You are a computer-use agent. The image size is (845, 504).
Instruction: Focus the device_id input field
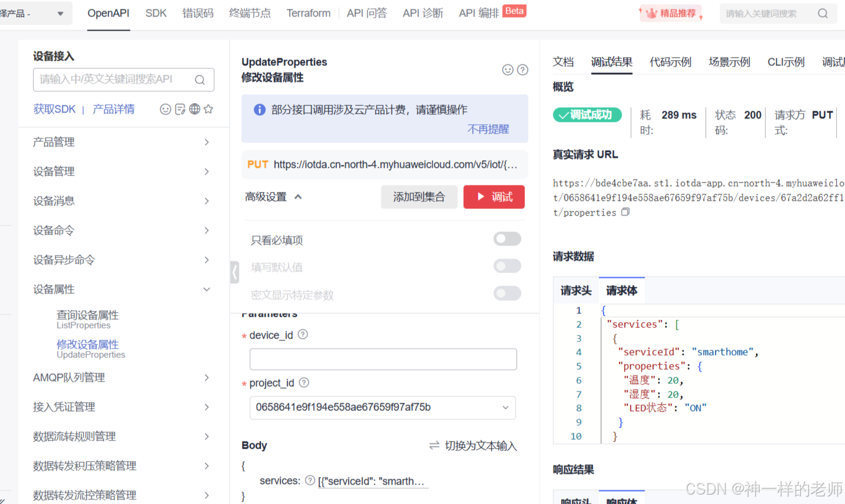coord(383,359)
